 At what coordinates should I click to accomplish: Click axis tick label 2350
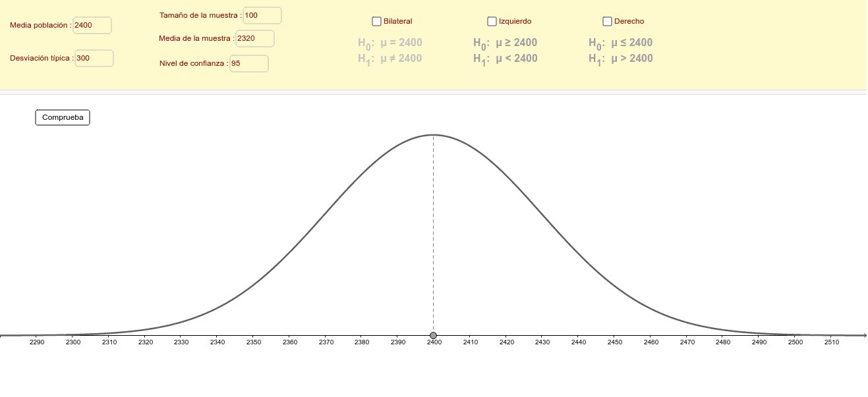(x=254, y=342)
